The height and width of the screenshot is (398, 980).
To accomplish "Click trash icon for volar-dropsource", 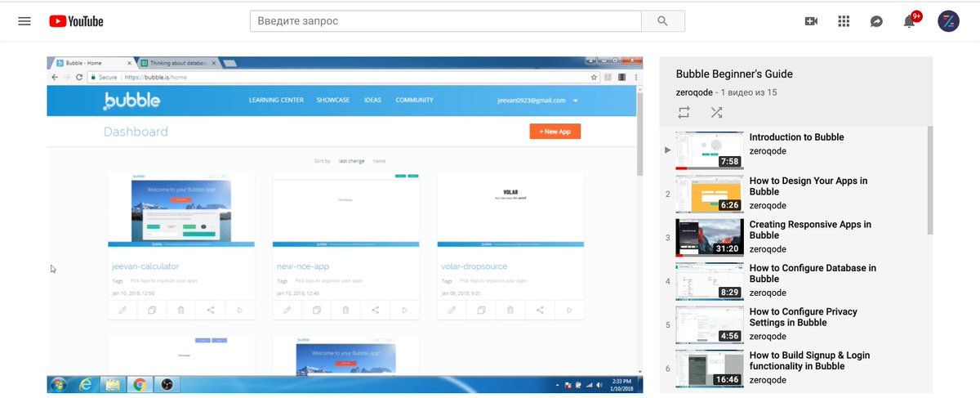I will tap(510, 311).
